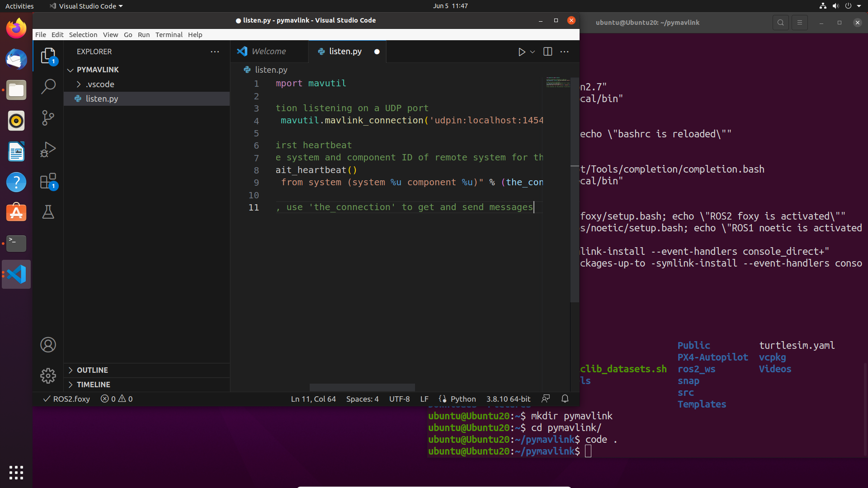Expand the OUTLINE section
The image size is (868, 488).
92,370
